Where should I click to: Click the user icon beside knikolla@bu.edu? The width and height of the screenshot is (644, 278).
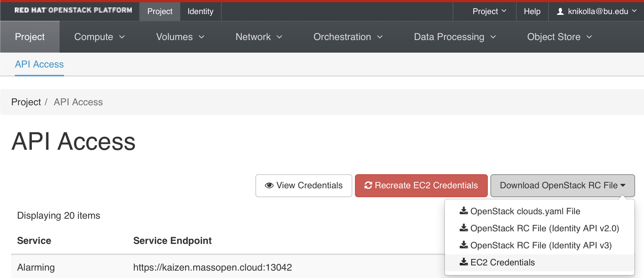coord(560,11)
